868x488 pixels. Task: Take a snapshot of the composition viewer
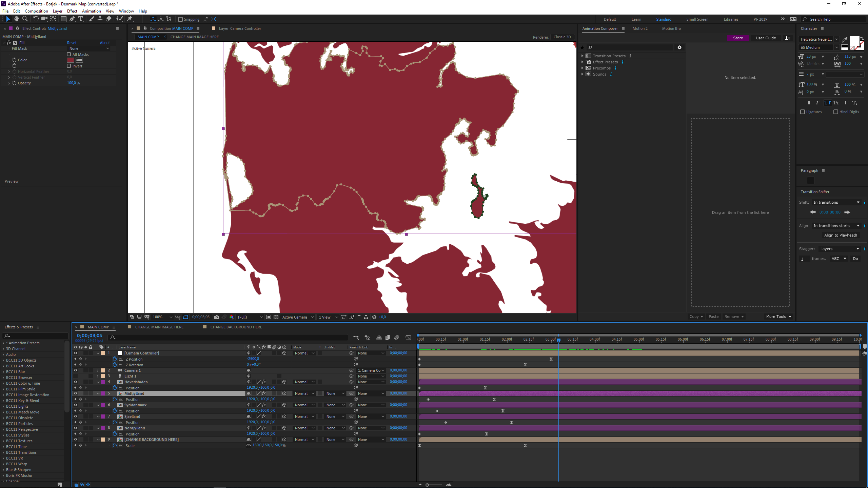click(217, 317)
